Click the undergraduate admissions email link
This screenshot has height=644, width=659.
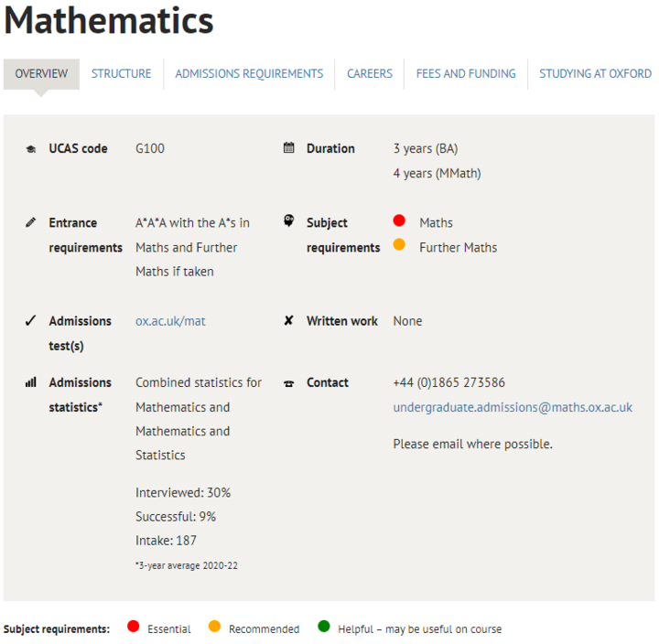coord(513,407)
